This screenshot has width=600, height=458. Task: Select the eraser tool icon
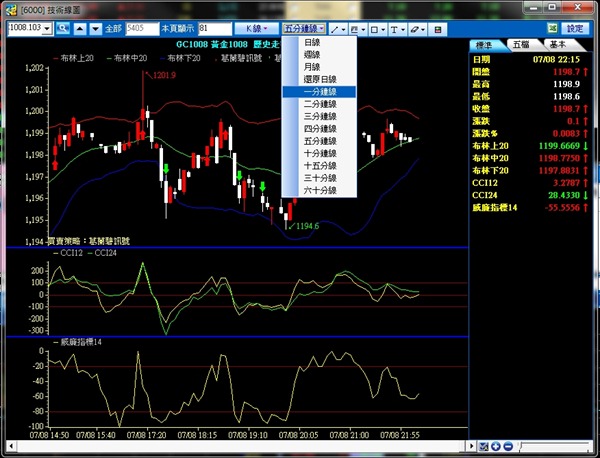click(x=415, y=29)
